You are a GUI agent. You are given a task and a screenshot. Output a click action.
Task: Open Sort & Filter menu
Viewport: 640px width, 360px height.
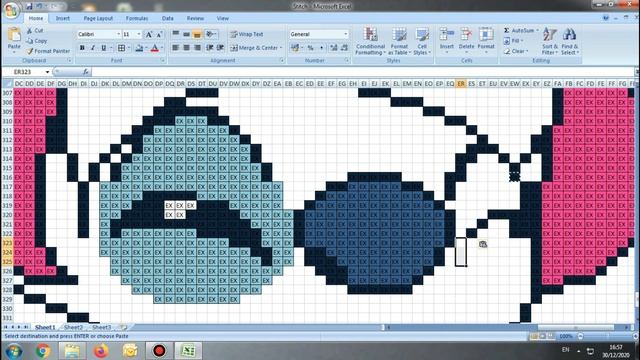550,41
